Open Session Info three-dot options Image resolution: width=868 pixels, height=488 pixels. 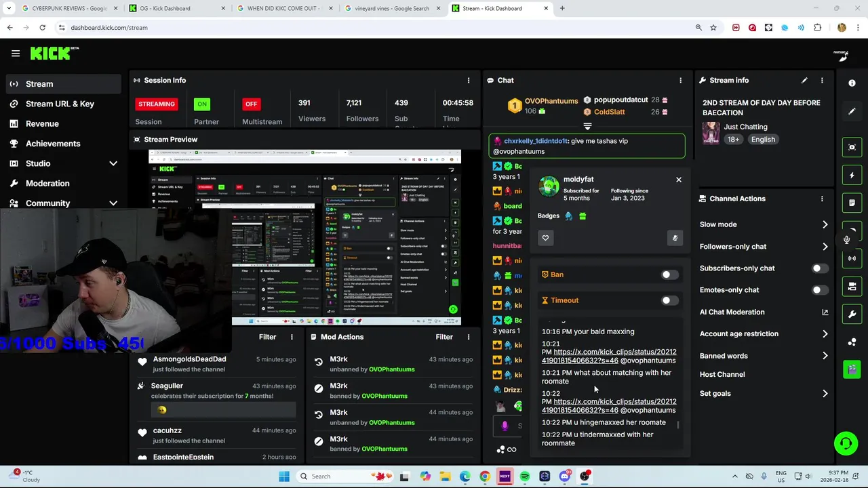[x=469, y=80]
